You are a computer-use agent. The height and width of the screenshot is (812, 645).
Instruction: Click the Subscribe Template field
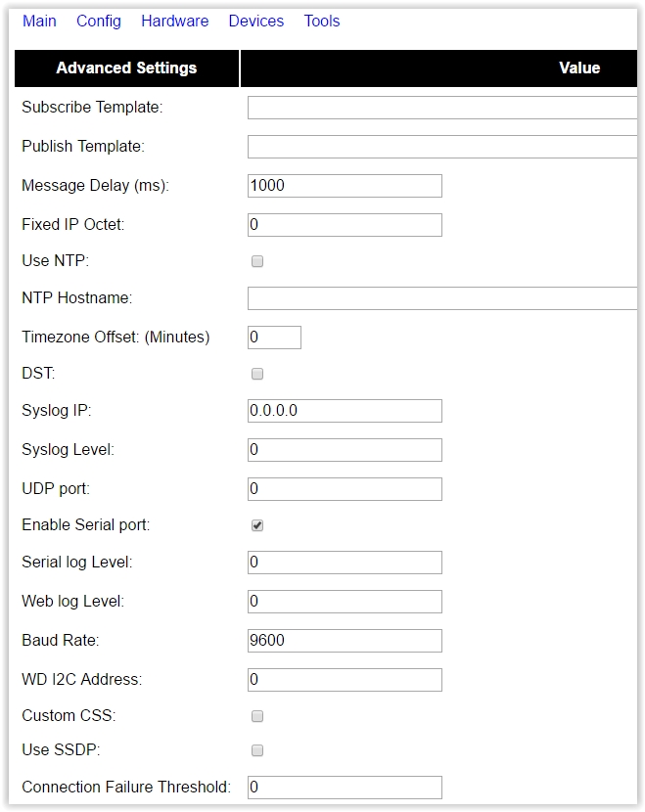pyautogui.click(x=442, y=108)
